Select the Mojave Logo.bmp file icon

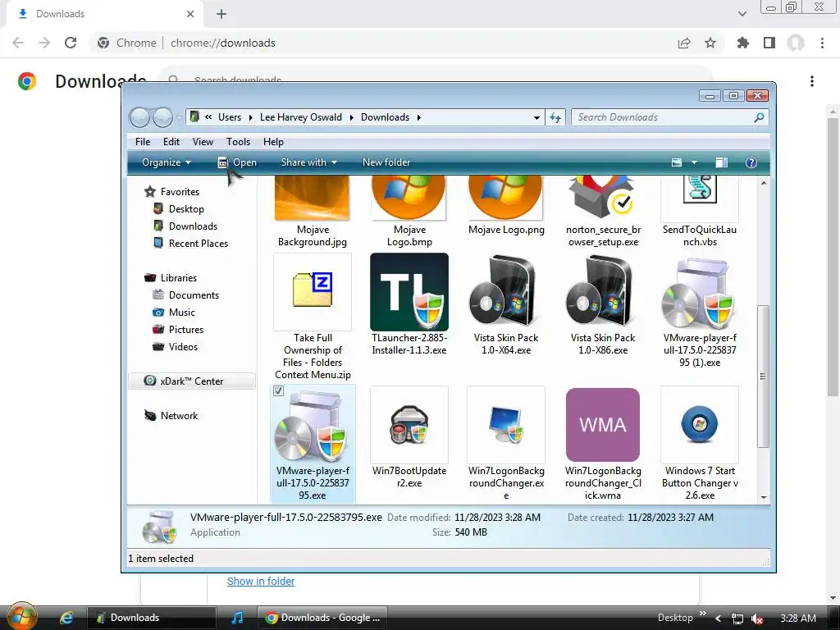point(409,199)
